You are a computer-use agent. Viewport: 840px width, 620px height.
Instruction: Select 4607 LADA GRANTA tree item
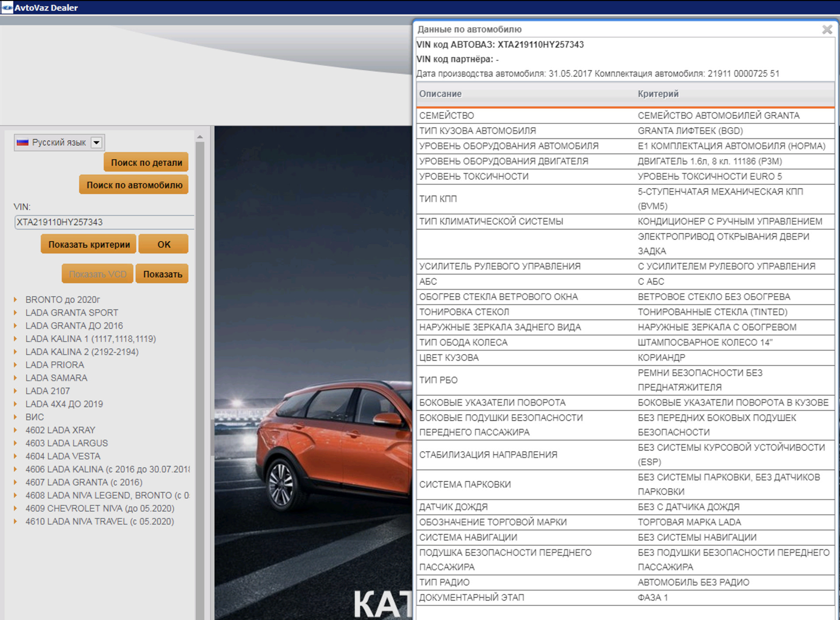coord(84,483)
